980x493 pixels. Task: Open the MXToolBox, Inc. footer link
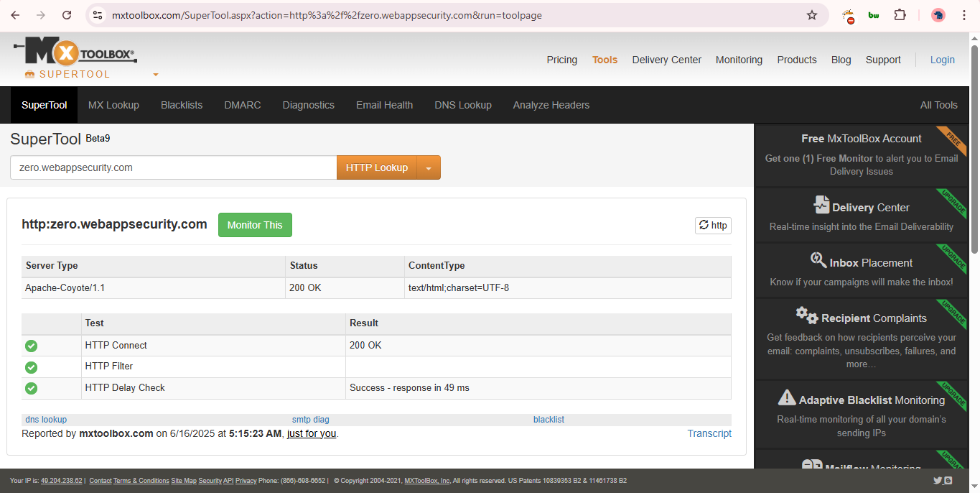tap(427, 481)
